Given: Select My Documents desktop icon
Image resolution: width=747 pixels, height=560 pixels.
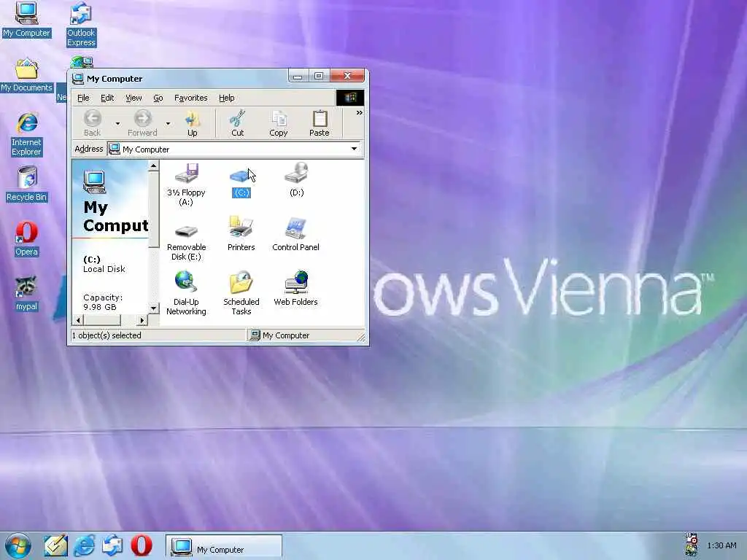Looking at the screenshot, I should 26,75.
